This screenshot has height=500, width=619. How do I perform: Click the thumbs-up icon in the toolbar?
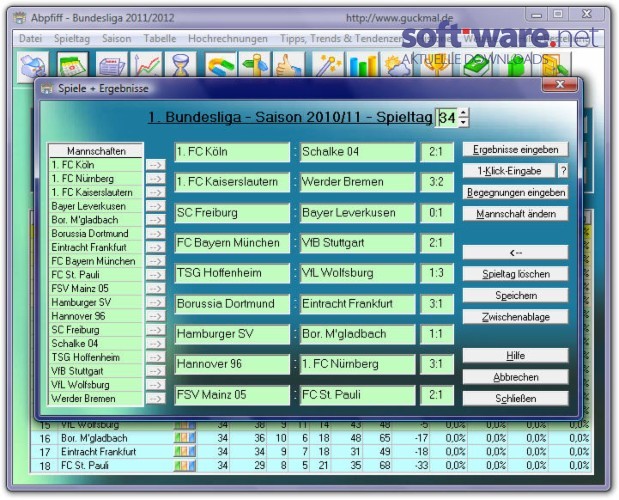click(289, 66)
